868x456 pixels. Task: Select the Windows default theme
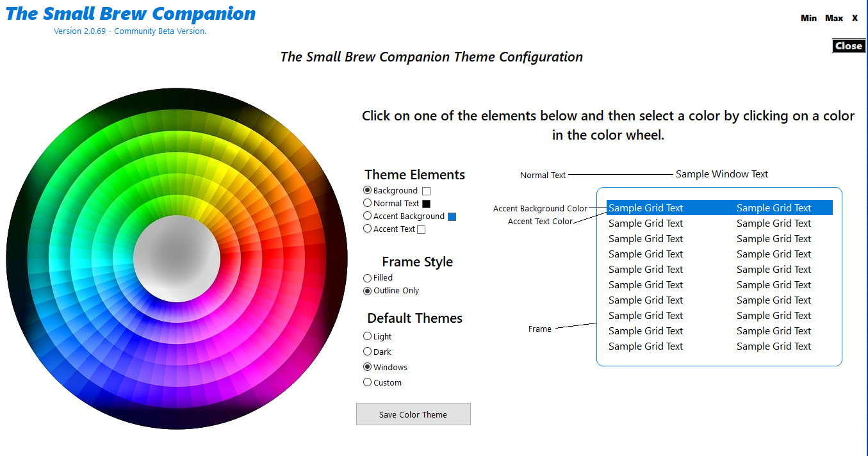[x=367, y=367]
